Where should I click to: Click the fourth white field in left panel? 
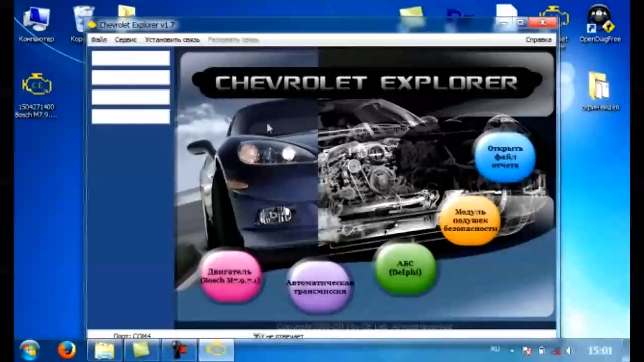(x=130, y=116)
